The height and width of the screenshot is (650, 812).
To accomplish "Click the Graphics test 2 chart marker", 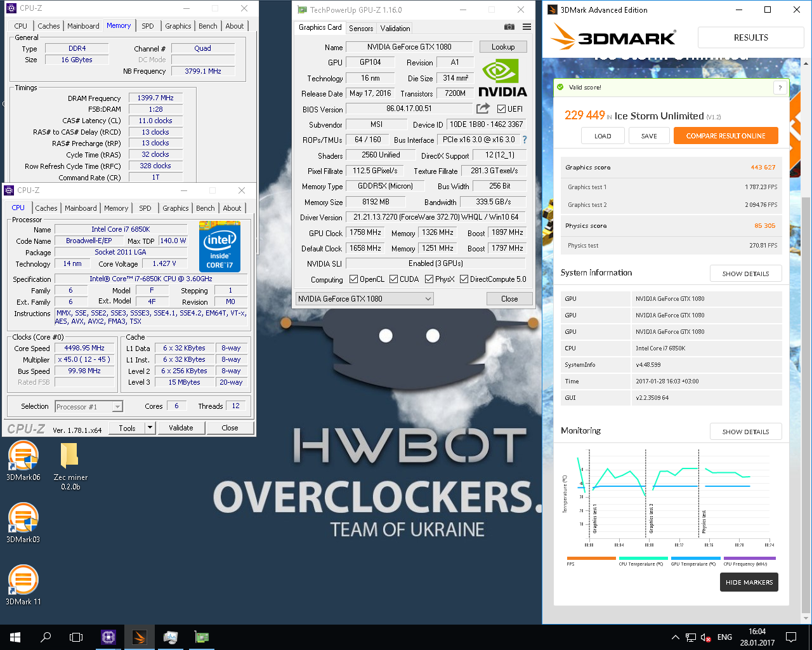I will (651, 518).
